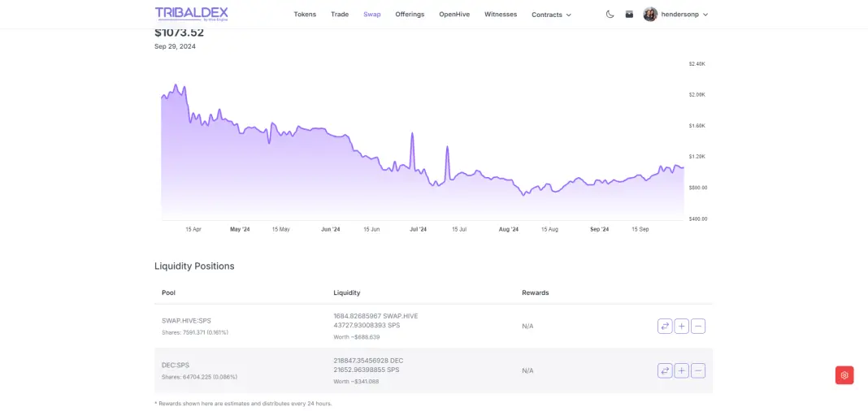This screenshot has width=868, height=411.
Task: Click Shares: 7591.371 (0.161%) text
Action: 195,332
